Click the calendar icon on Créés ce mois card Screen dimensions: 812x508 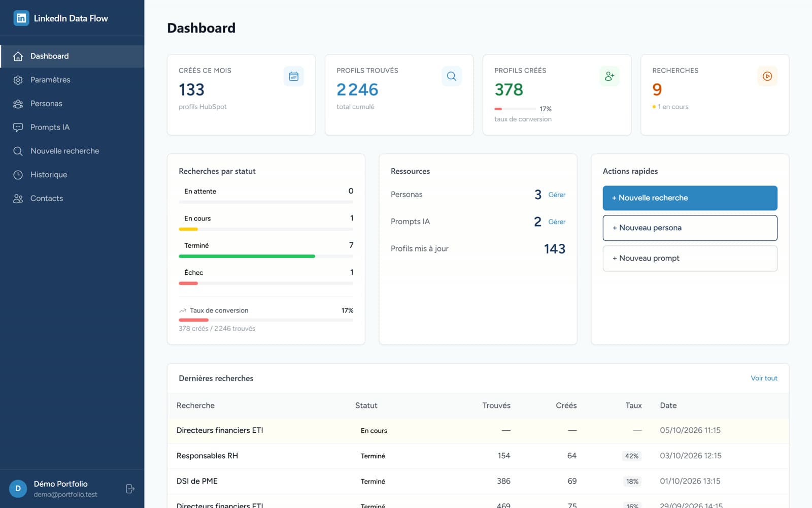click(293, 76)
